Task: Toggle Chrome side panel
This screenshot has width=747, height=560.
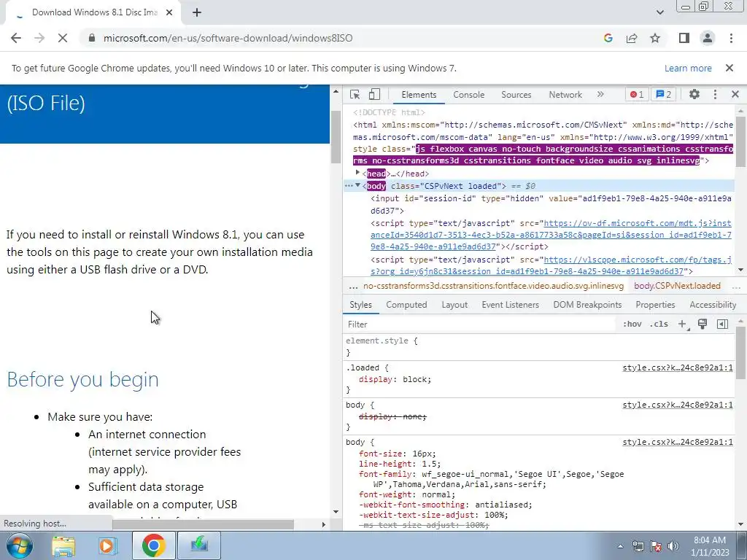Action: 684,38
